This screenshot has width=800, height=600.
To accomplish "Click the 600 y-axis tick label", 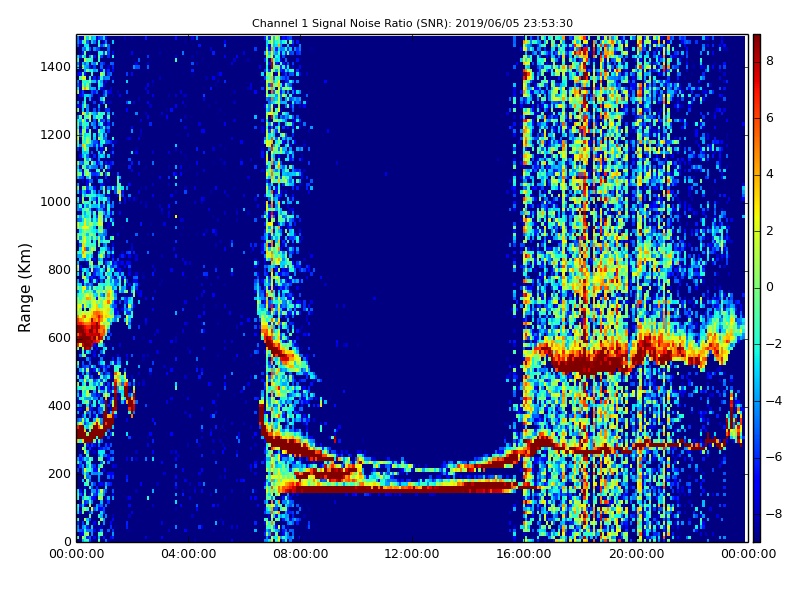I will (x=60, y=338).
